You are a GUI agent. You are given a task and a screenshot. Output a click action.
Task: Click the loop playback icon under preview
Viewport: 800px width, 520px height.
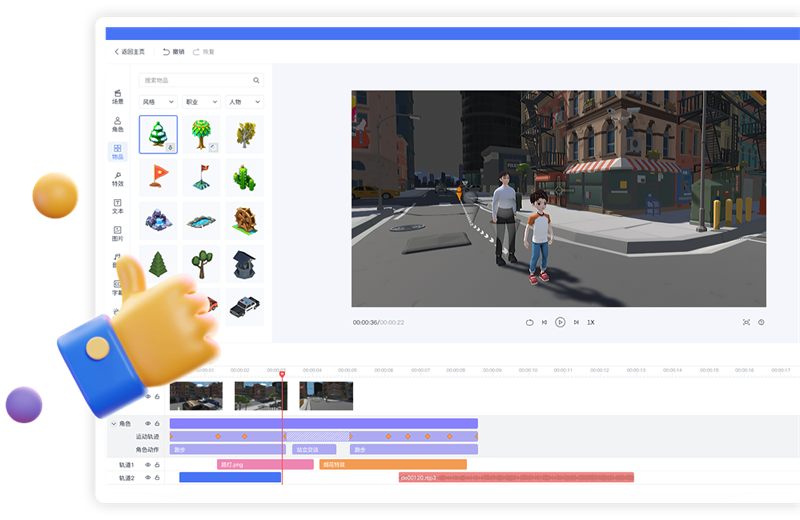point(530,322)
